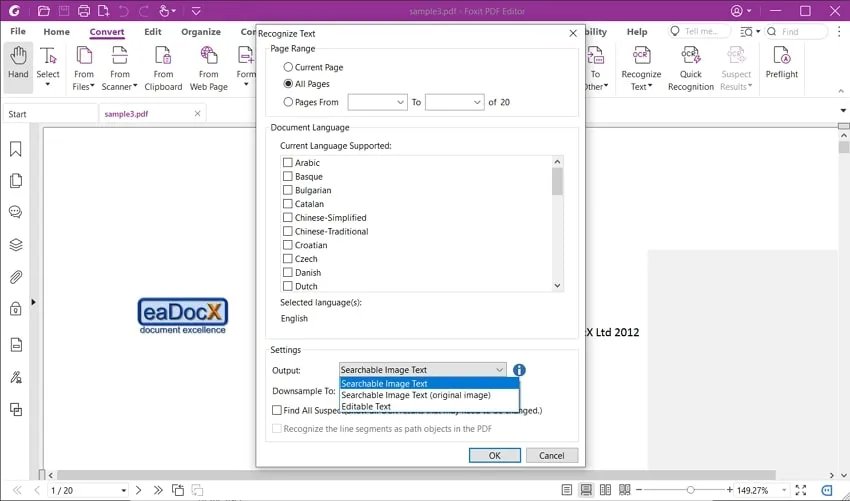The width and height of the screenshot is (850, 501).
Task: Check the Chinese-Simplified language box
Action: 288,218
